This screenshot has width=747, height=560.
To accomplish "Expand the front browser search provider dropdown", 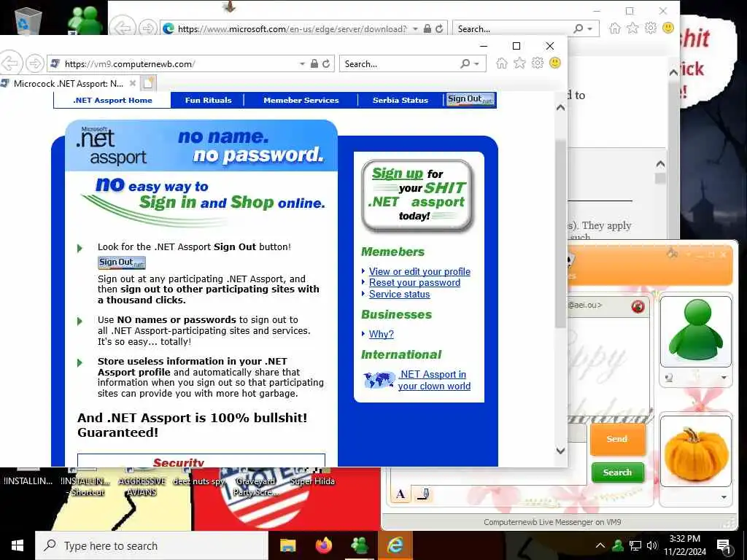I will (x=476, y=64).
